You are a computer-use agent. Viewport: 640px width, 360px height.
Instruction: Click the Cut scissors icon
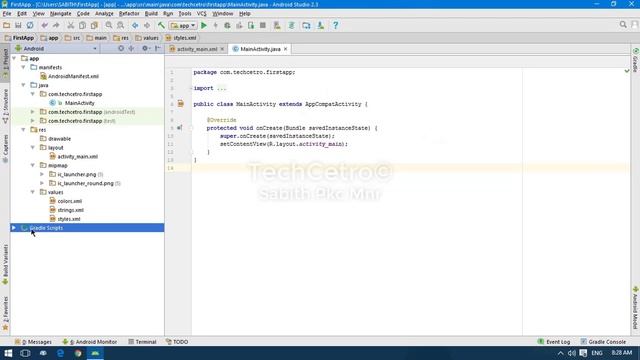pos(71,25)
